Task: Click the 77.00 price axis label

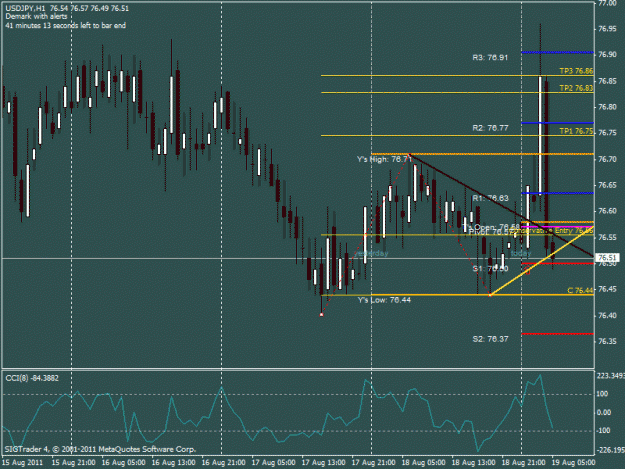Action: coord(607,3)
